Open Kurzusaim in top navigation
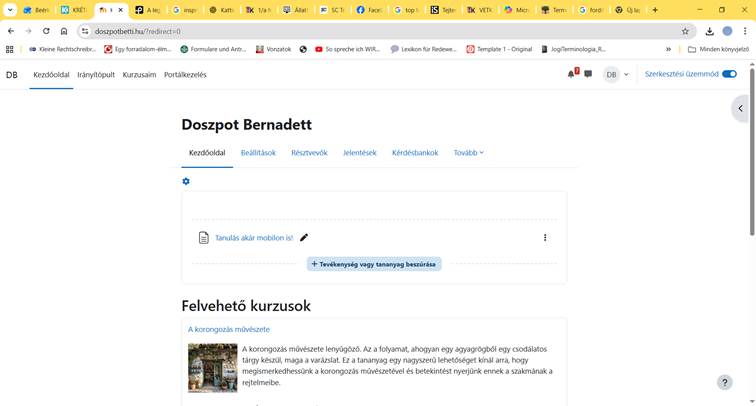This screenshot has width=756, height=406. coord(139,75)
